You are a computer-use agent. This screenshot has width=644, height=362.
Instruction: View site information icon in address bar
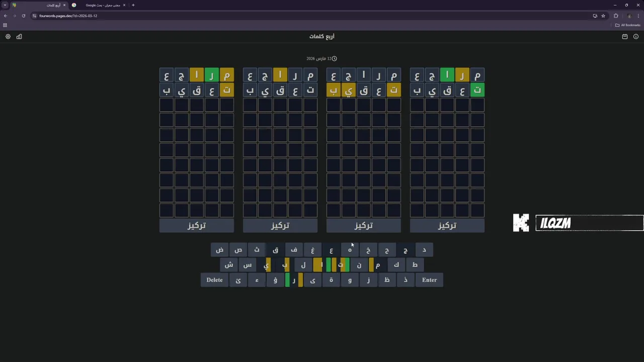point(35,16)
